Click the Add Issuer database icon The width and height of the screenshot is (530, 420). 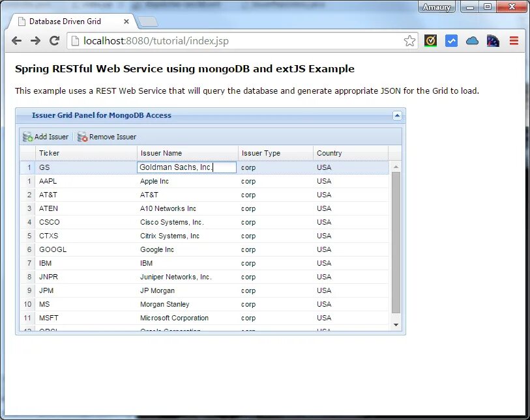[27, 137]
